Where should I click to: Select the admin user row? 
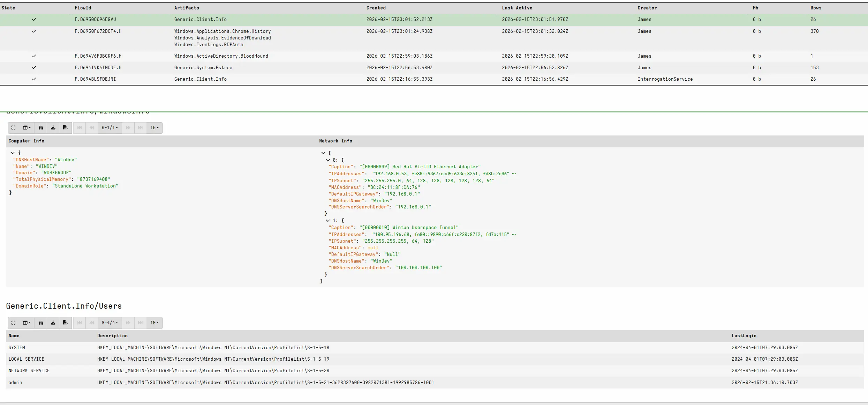click(x=435, y=383)
